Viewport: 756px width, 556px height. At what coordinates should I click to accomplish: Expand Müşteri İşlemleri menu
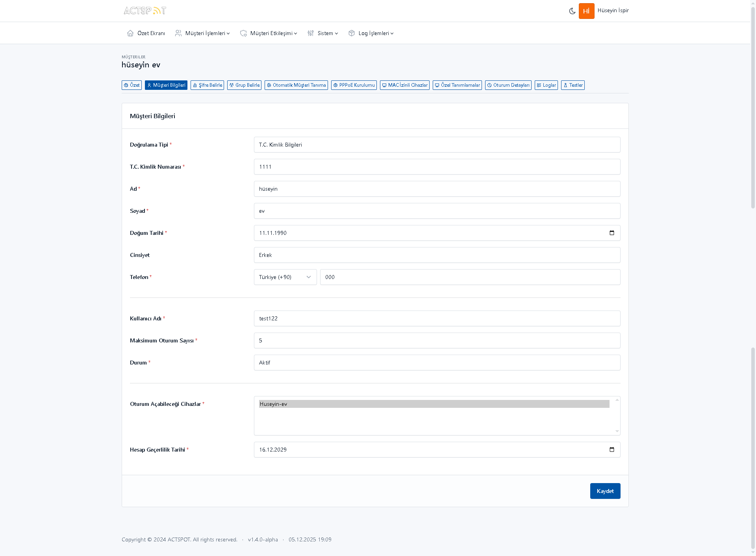coord(202,33)
